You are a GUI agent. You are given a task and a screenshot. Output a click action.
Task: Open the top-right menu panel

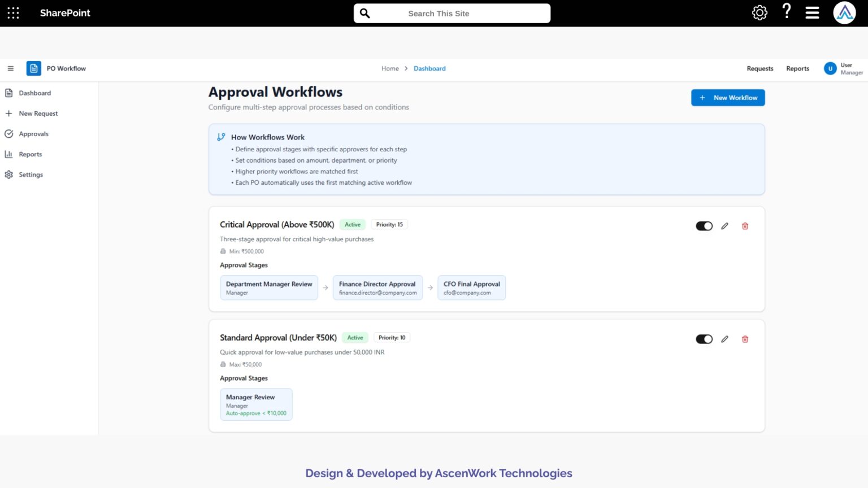pyautogui.click(x=812, y=12)
